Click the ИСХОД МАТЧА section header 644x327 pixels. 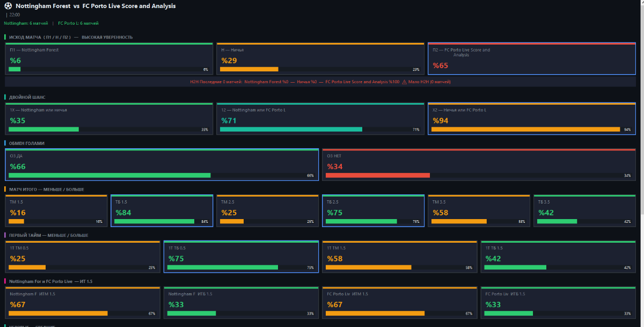[x=71, y=37]
